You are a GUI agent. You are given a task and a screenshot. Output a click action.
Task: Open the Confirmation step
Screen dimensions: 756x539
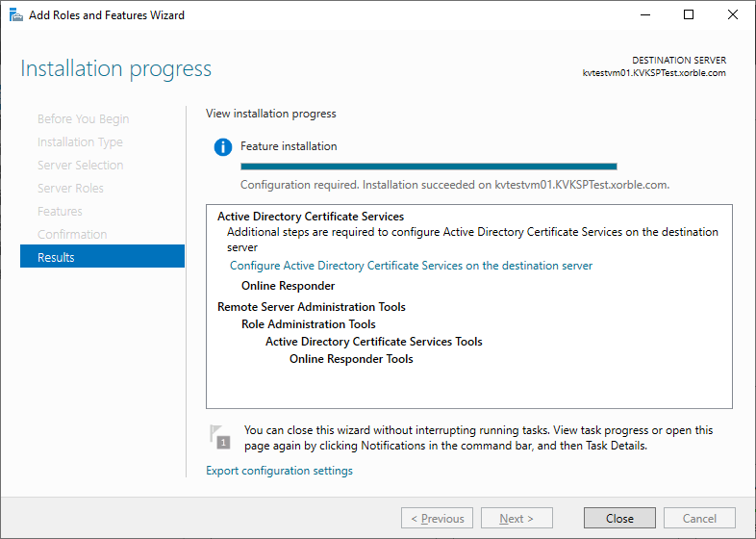pos(72,235)
